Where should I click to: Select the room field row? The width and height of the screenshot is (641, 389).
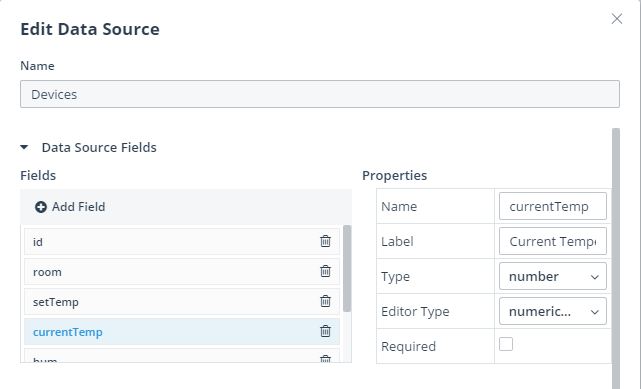[x=182, y=272]
